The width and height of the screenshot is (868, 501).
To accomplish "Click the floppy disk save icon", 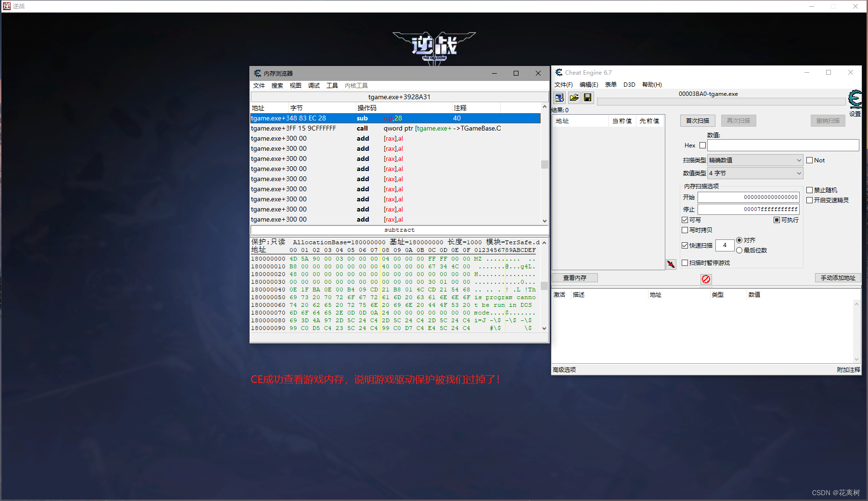I will (x=587, y=98).
